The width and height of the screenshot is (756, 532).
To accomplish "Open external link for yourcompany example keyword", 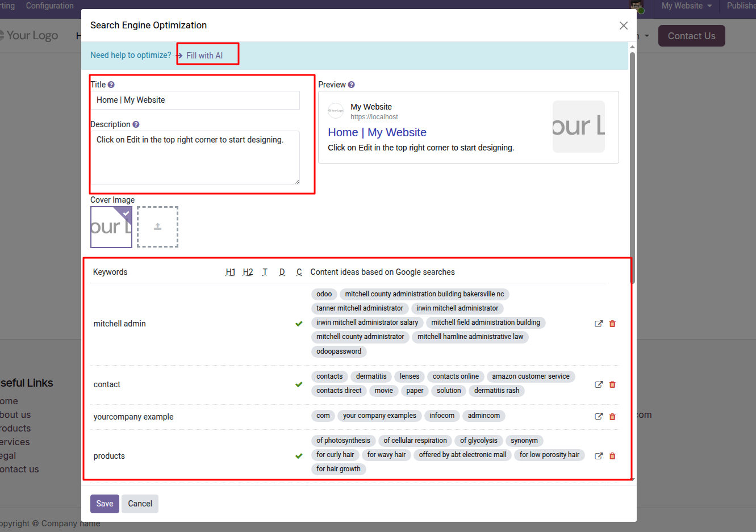I will (x=599, y=417).
